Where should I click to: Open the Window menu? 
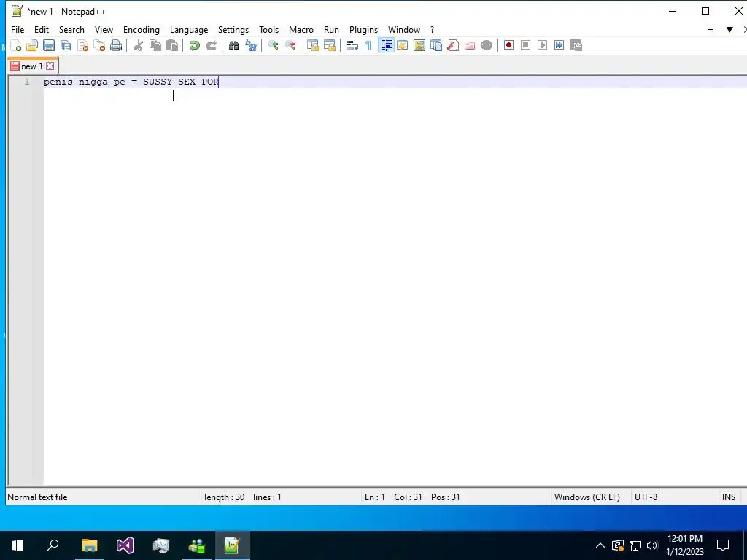coord(404,29)
